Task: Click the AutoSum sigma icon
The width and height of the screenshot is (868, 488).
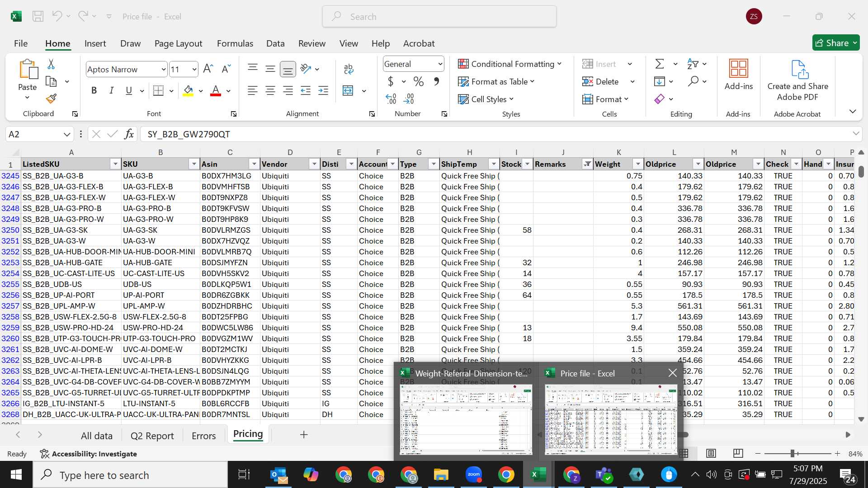Action: (660, 64)
